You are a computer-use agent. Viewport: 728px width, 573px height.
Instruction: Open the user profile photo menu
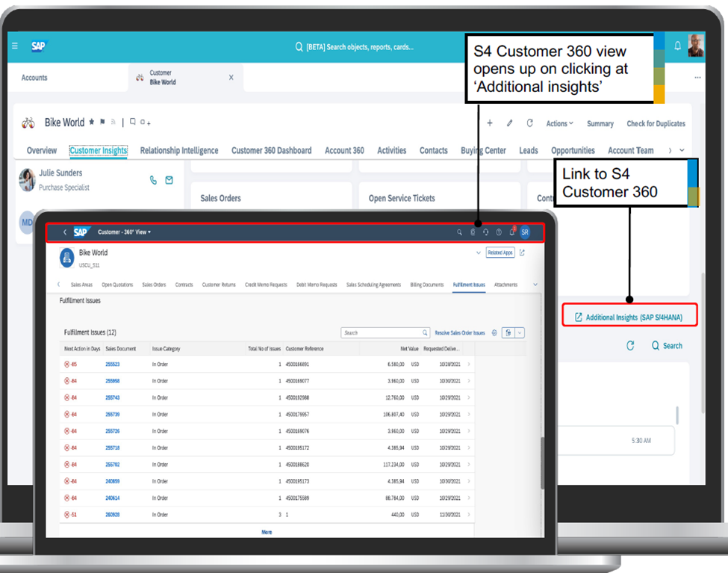695,46
